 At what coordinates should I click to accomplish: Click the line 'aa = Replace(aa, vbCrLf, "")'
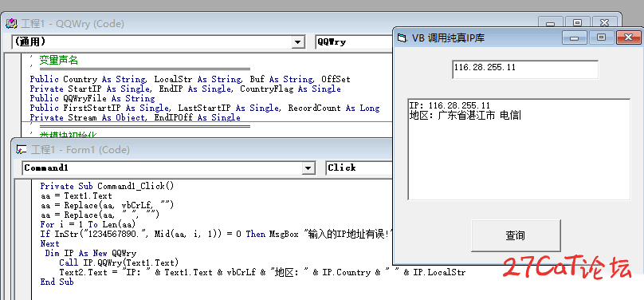[x=107, y=205]
